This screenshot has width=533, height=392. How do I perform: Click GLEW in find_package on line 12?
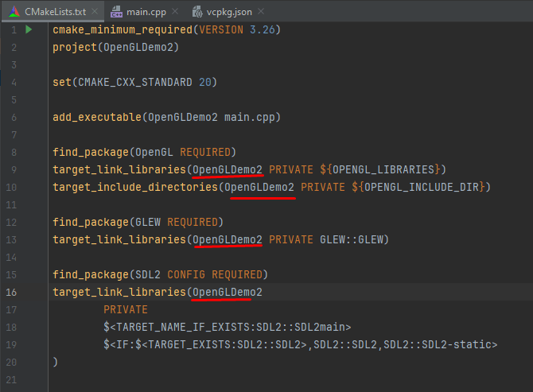click(148, 222)
